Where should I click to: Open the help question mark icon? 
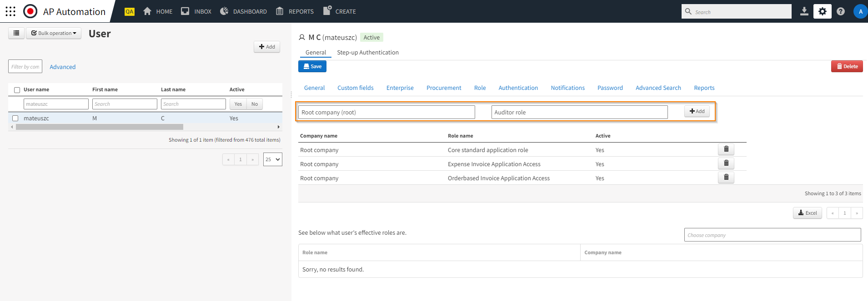(x=841, y=11)
